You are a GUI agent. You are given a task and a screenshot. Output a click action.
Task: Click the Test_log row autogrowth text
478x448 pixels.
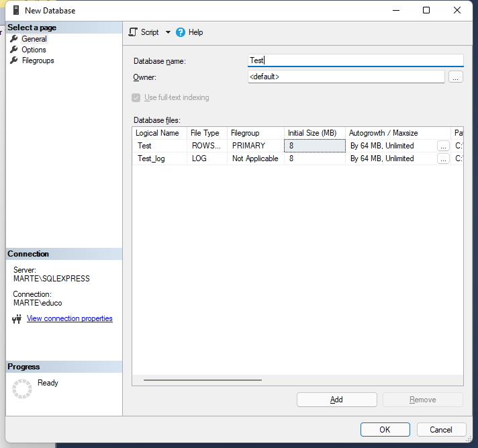tap(382, 159)
